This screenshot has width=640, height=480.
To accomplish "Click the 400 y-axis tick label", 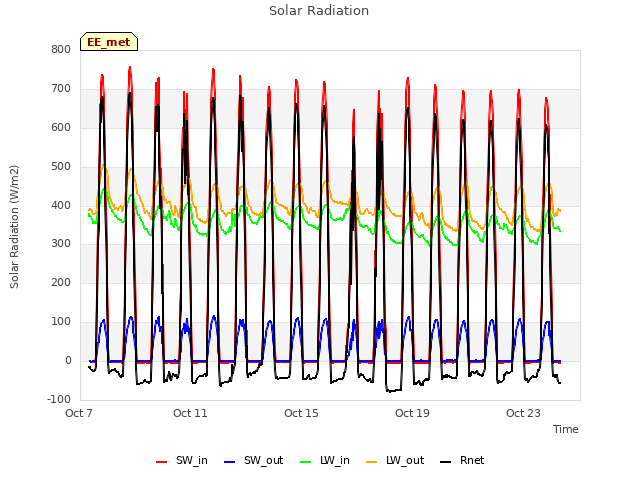I will pyautogui.click(x=61, y=205).
